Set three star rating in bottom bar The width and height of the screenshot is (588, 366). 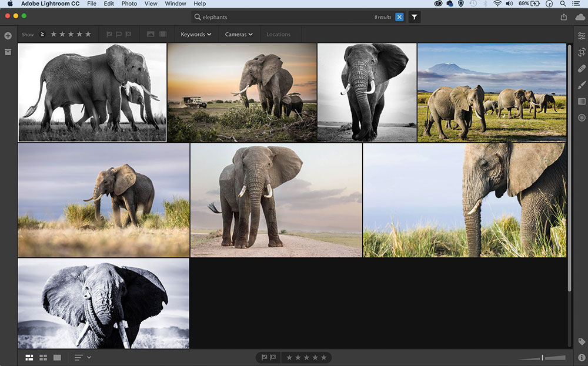point(306,357)
